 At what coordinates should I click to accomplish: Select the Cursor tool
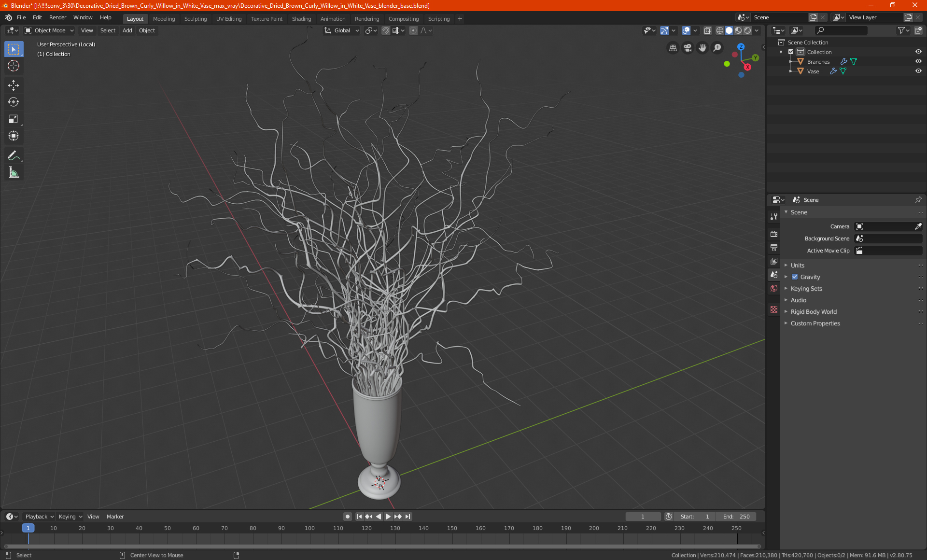click(14, 66)
